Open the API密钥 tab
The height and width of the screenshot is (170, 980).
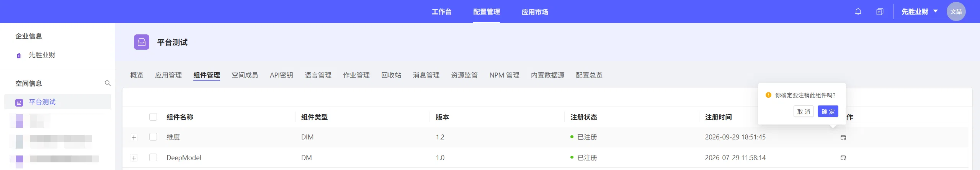[281, 75]
